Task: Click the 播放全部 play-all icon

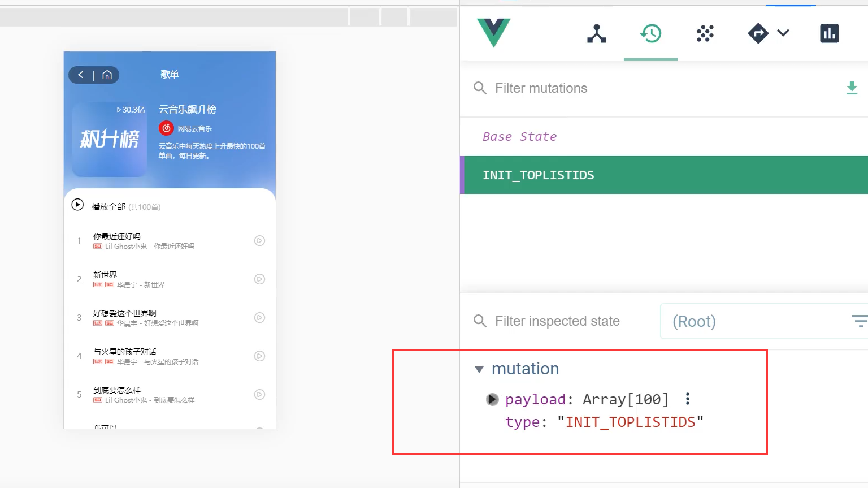Action: click(x=77, y=205)
